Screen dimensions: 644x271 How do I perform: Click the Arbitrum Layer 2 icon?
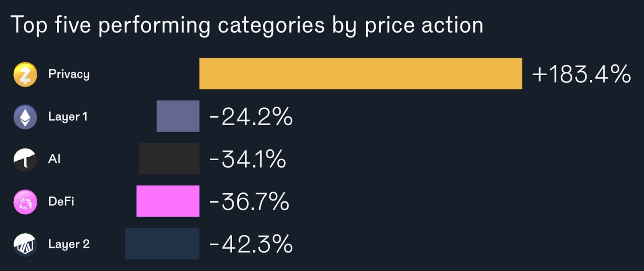(x=25, y=244)
